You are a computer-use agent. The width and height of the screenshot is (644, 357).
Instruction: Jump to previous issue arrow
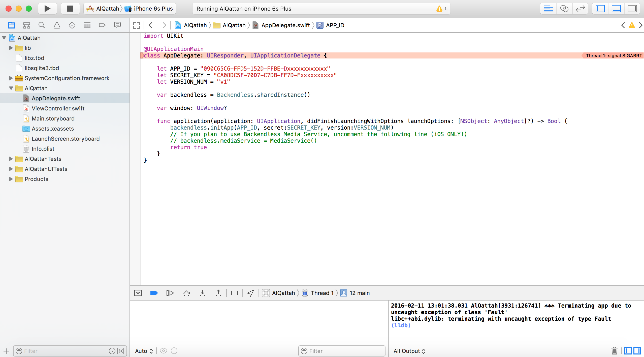click(623, 25)
